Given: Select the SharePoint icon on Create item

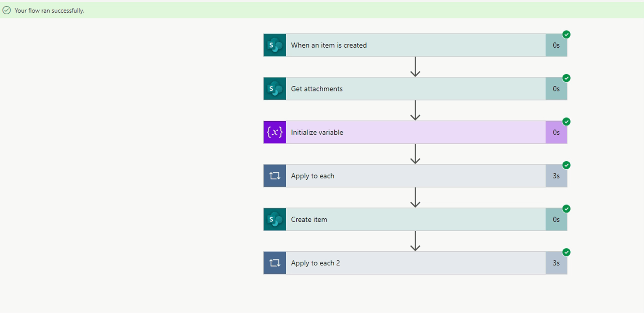Looking at the screenshot, I should click(x=274, y=219).
